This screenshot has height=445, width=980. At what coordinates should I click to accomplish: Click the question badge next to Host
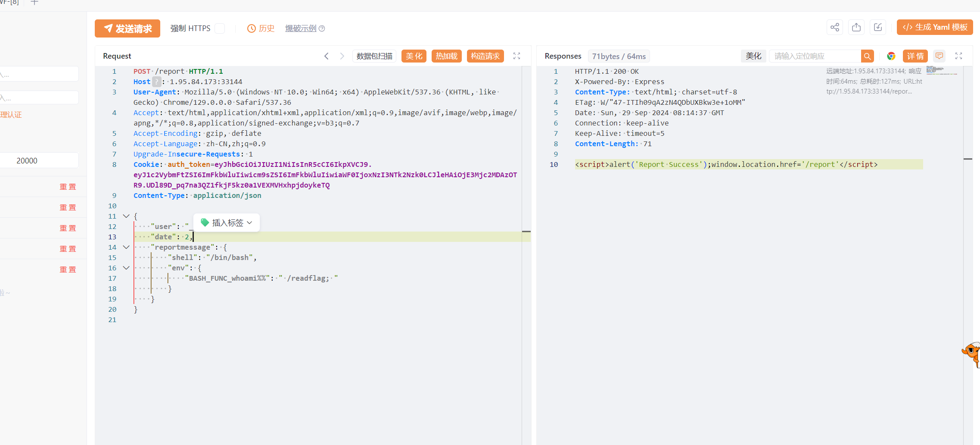click(157, 81)
